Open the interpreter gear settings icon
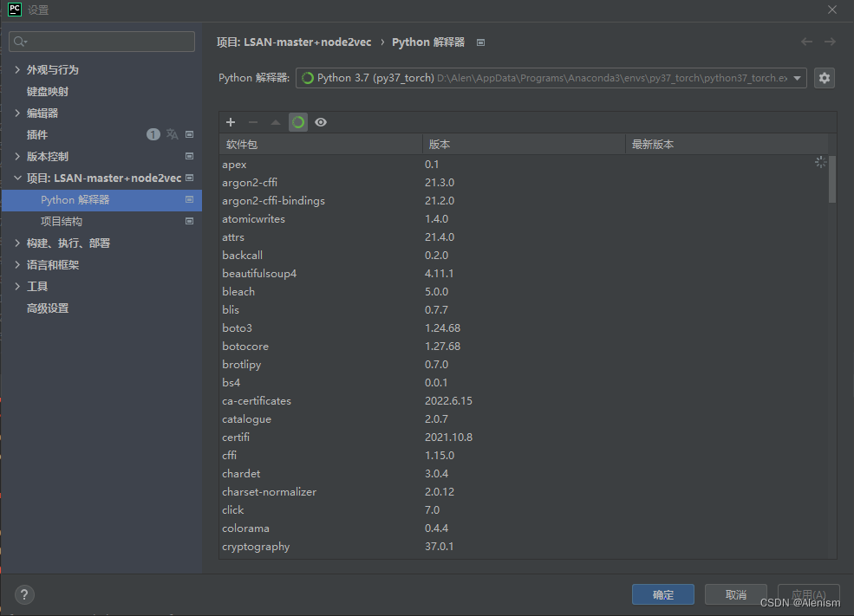 pyautogui.click(x=824, y=78)
